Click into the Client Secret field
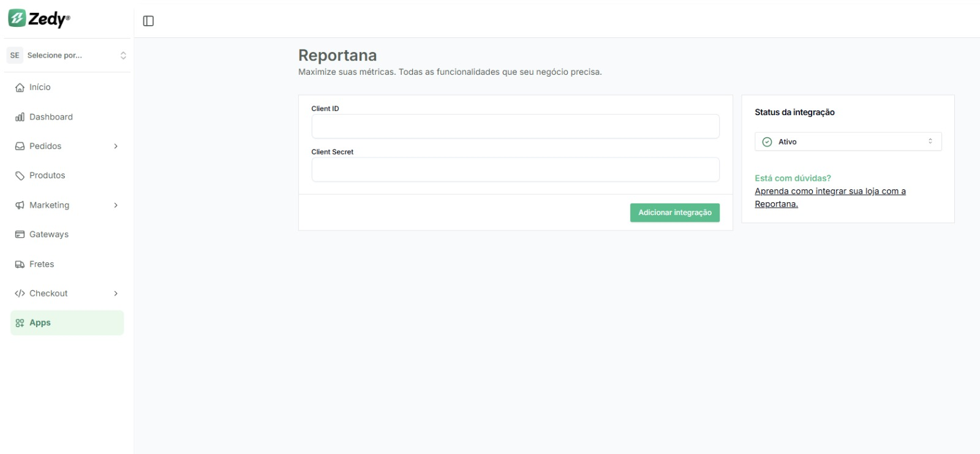The height and width of the screenshot is (454, 980). click(x=515, y=170)
